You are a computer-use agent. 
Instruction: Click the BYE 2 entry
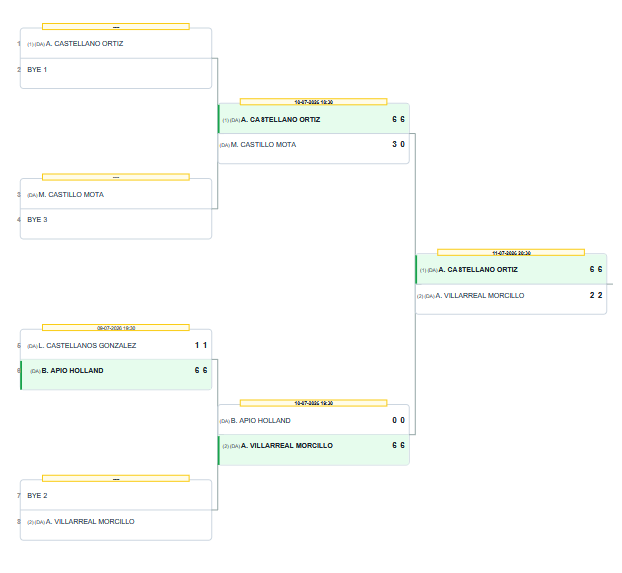point(116,495)
